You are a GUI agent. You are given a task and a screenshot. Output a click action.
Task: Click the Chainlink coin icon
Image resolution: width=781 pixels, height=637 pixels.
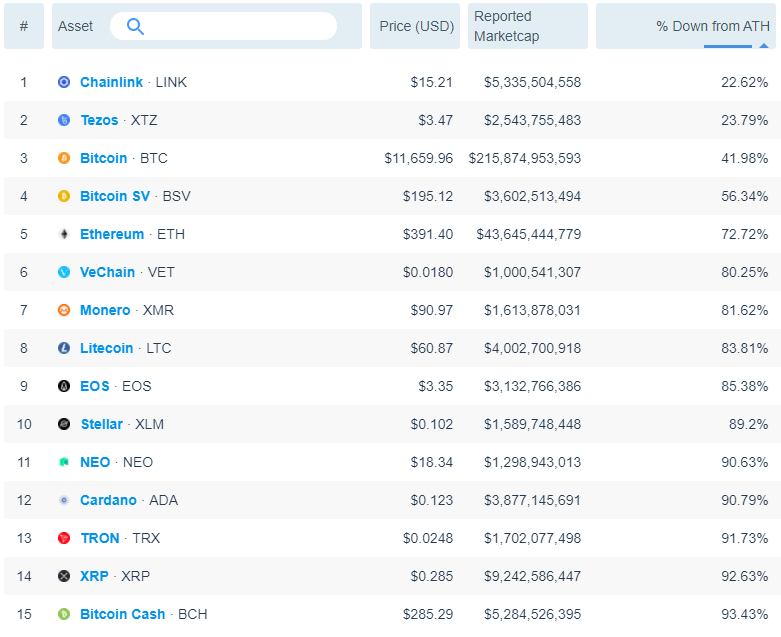[64, 82]
